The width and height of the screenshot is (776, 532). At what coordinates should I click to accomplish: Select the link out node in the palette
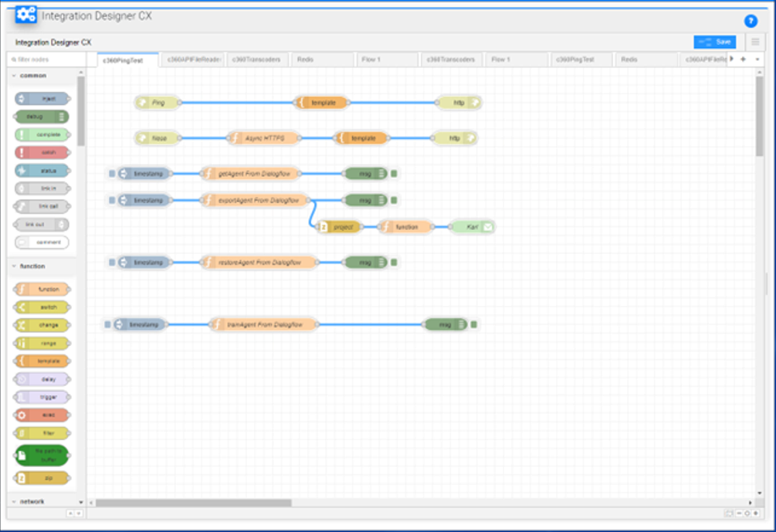[x=40, y=224]
